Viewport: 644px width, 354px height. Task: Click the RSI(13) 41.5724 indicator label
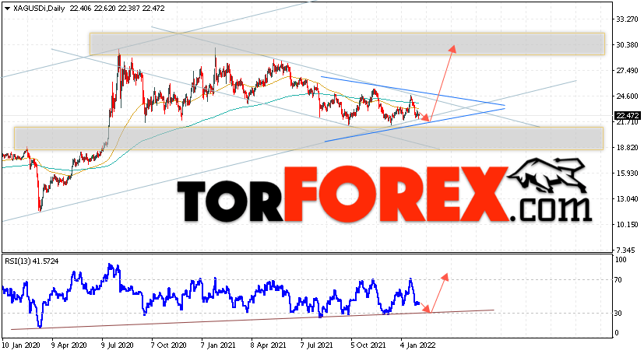tap(32, 261)
